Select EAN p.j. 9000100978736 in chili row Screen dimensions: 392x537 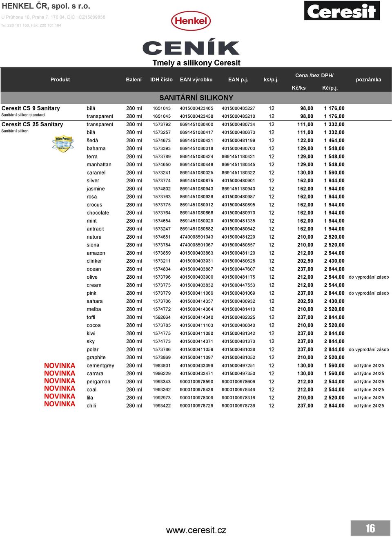[x=238, y=405]
